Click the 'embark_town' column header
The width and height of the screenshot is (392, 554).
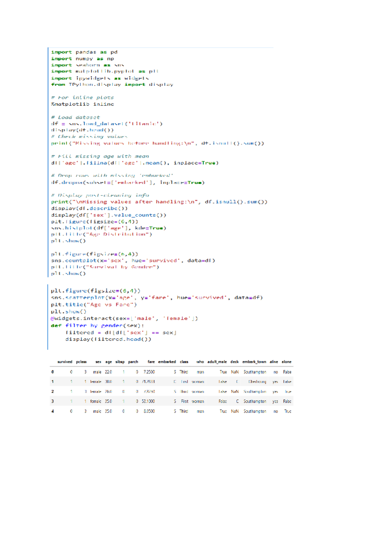(x=254, y=362)
